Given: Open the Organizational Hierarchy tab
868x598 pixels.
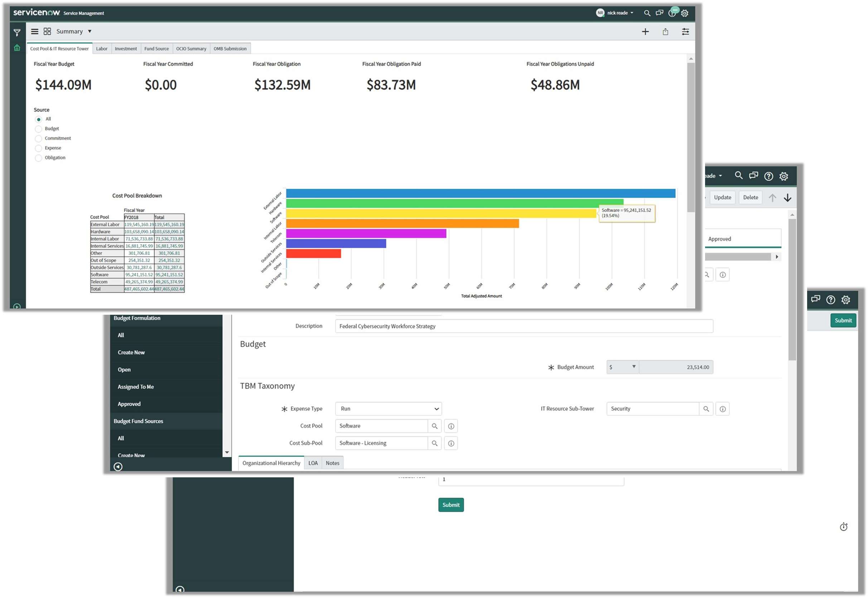Looking at the screenshot, I should click(271, 464).
